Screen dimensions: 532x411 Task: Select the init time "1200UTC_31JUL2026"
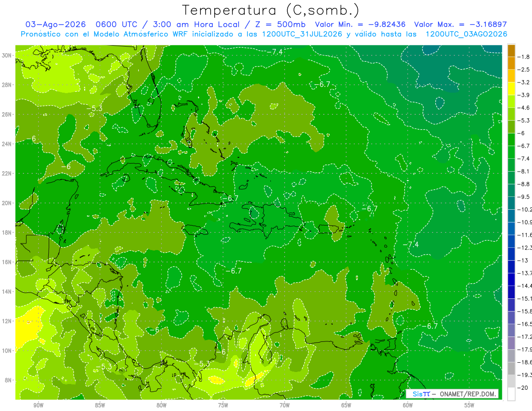301,34
